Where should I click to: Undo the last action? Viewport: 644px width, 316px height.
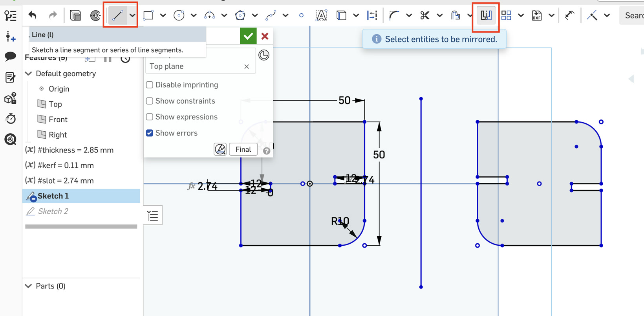[x=33, y=15]
